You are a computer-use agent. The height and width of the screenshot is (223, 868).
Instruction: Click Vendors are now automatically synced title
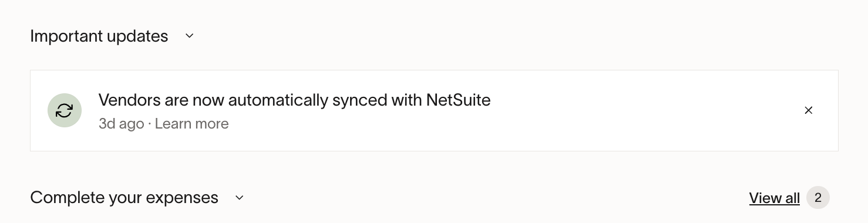point(295,100)
